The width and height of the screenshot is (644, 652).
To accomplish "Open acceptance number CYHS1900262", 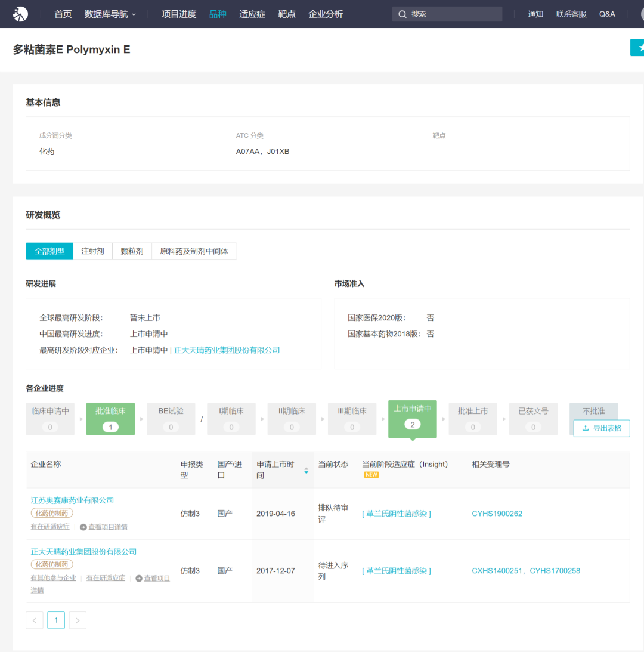I will [497, 513].
